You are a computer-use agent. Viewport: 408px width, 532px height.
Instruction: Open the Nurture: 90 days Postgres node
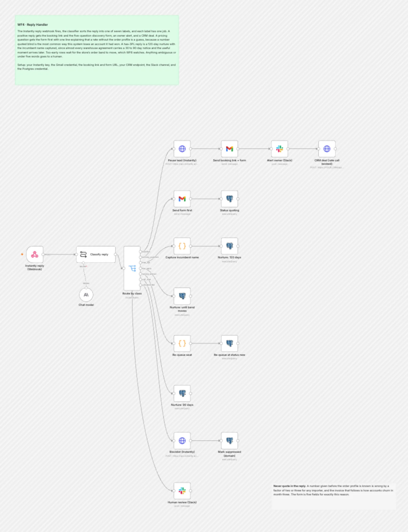point(182,393)
